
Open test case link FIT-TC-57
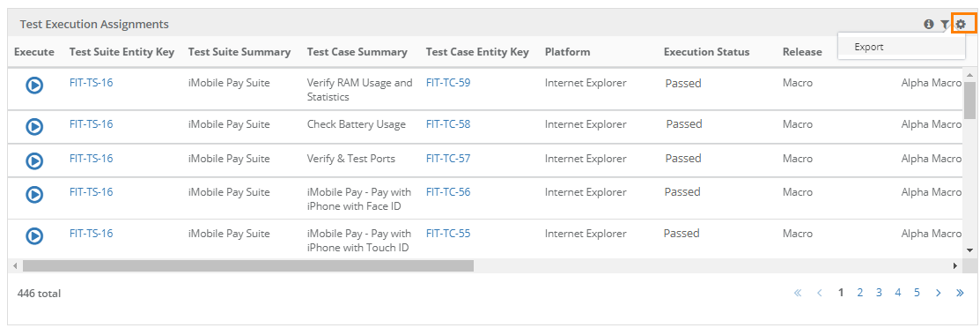pyautogui.click(x=448, y=159)
